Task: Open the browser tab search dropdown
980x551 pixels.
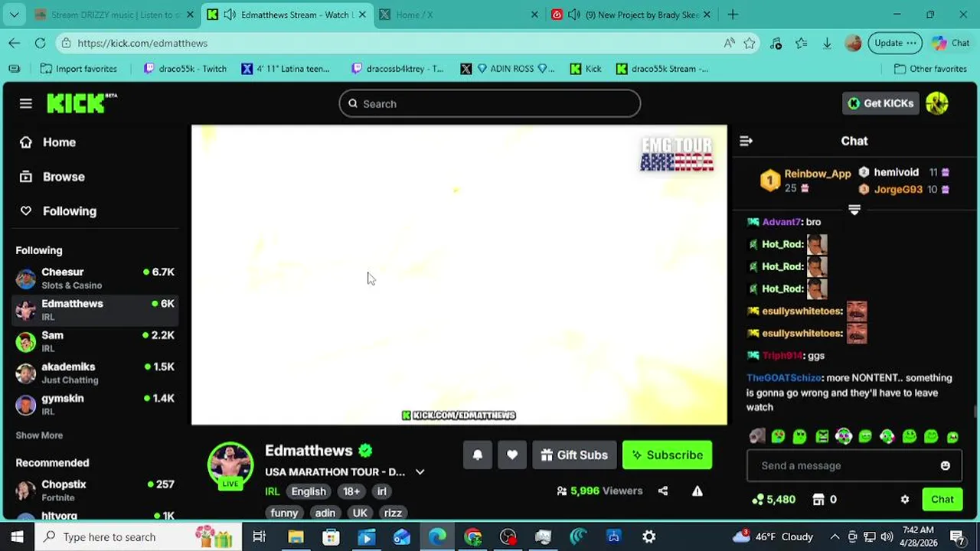Action: click(x=15, y=15)
